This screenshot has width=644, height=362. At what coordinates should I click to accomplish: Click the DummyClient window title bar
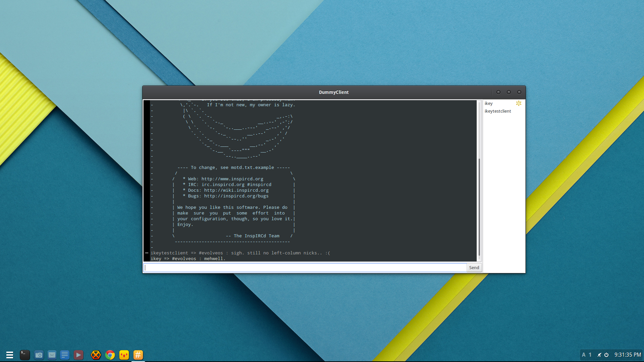click(x=334, y=92)
